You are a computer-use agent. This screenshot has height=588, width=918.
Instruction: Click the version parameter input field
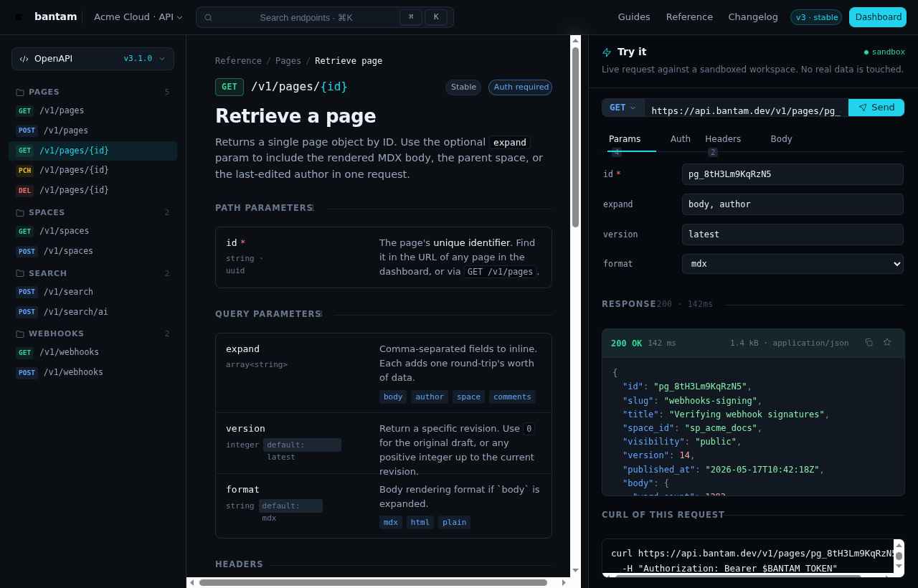792,234
